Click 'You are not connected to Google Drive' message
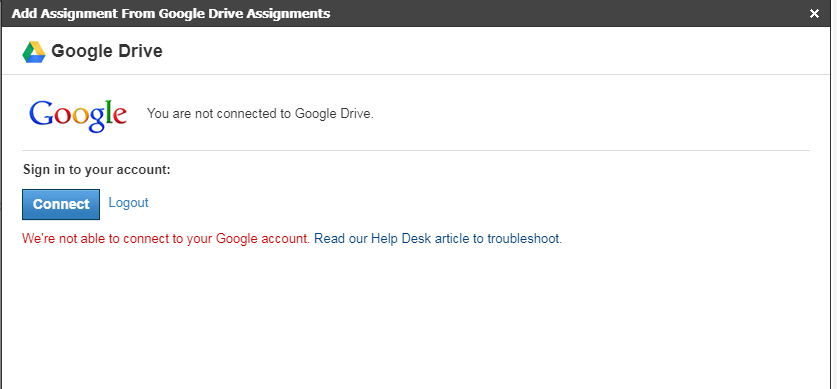Screen dimensions: 837x389 [x=260, y=114]
